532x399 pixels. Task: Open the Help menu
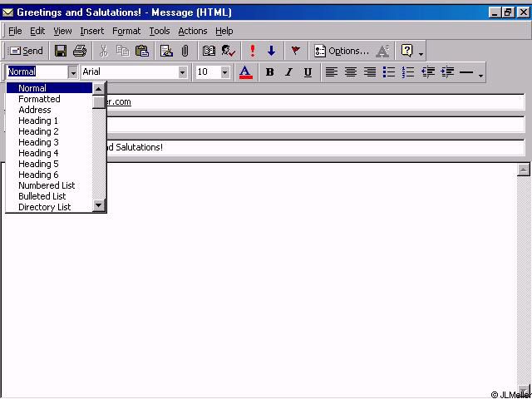click(224, 32)
